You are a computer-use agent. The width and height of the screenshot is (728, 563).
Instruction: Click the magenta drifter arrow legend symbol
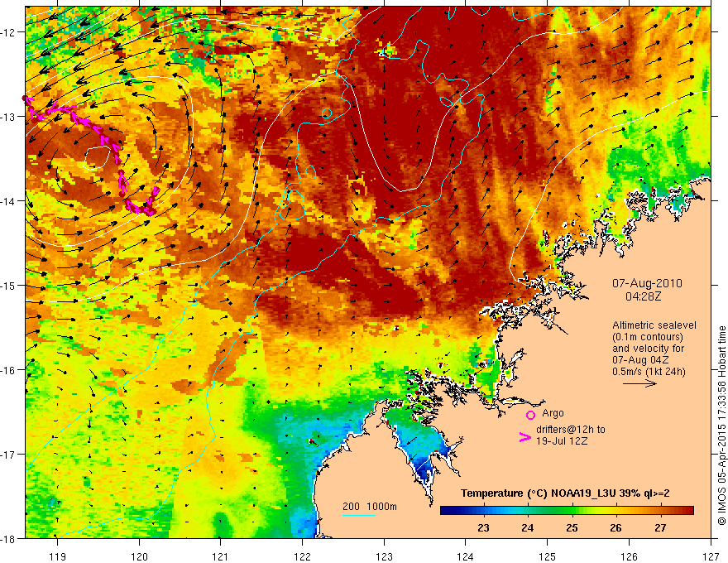tap(524, 437)
